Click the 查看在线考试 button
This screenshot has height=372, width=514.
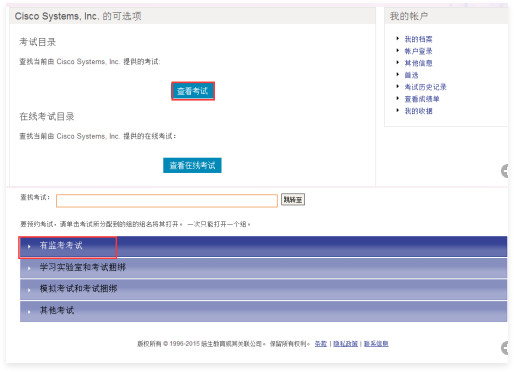click(x=192, y=165)
